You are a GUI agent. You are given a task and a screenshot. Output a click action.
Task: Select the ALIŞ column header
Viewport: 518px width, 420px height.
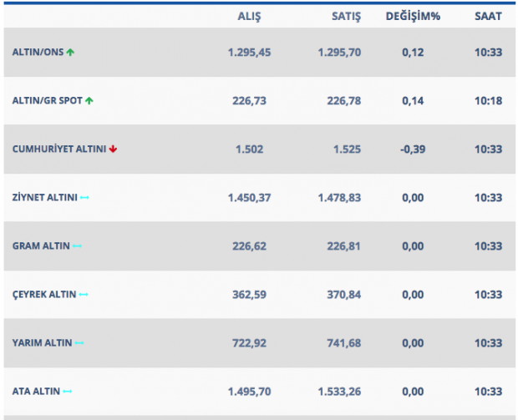click(249, 16)
